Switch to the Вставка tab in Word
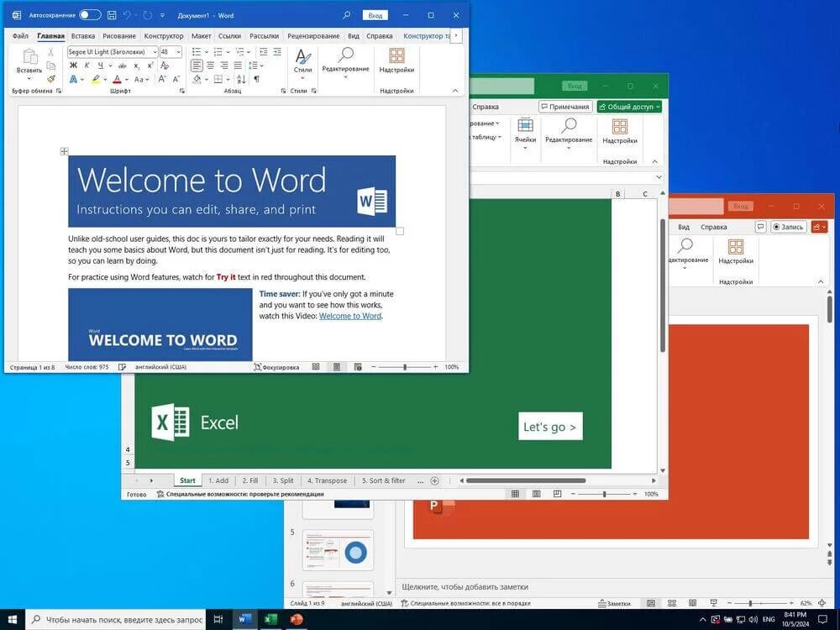This screenshot has height=630, width=840. [x=83, y=36]
